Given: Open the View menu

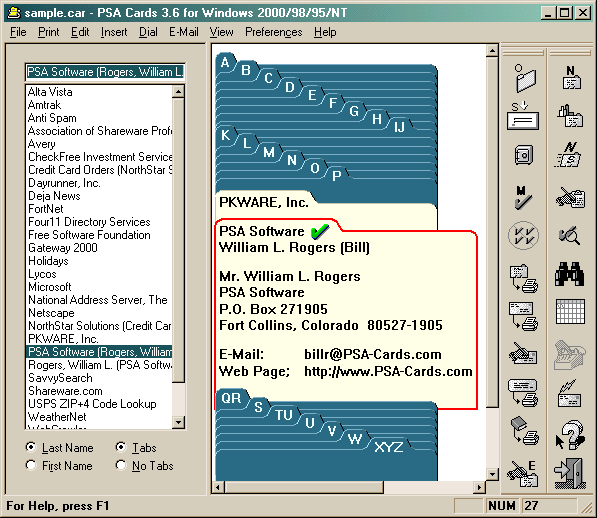Looking at the screenshot, I should 221,32.
